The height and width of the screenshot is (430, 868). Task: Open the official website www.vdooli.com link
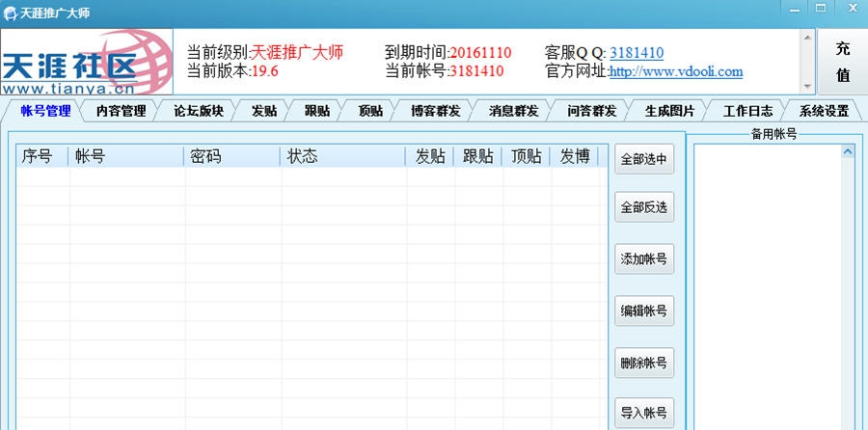point(676,71)
